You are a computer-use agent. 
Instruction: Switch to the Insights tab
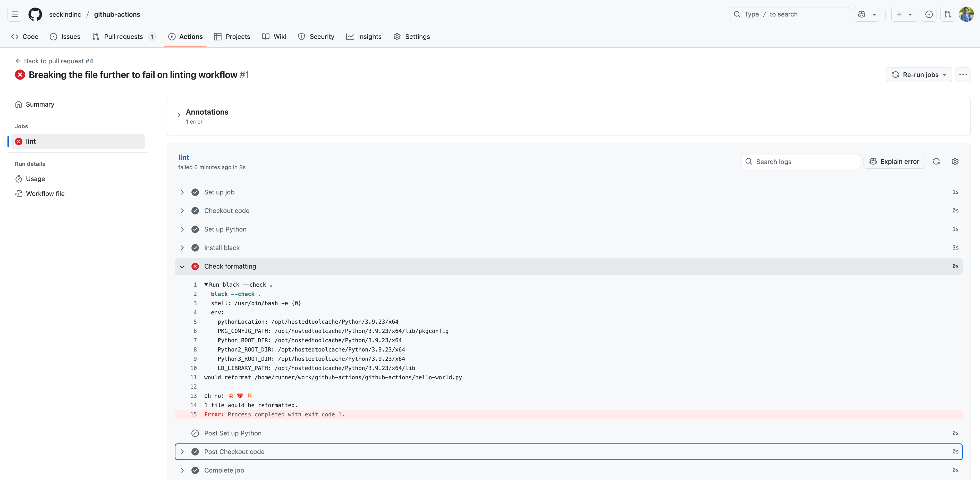pos(364,37)
